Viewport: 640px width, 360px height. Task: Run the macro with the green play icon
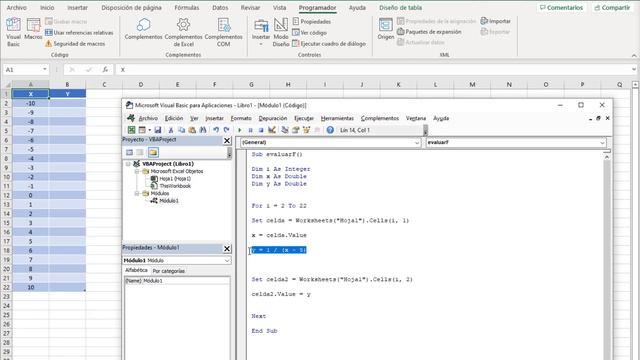click(x=240, y=130)
